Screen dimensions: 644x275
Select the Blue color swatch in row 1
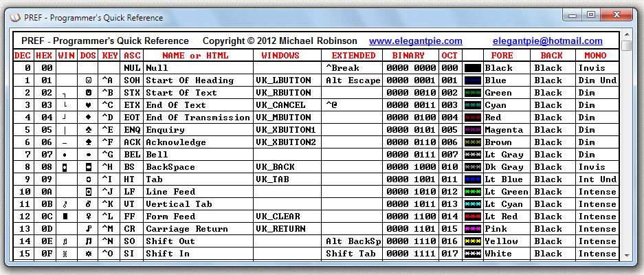tap(473, 80)
